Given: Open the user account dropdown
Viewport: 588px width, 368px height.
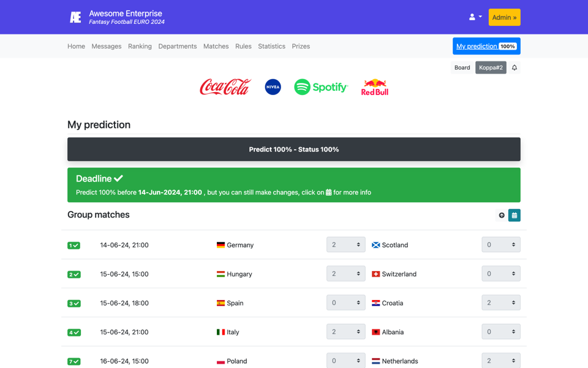Looking at the screenshot, I should (475, 17).
